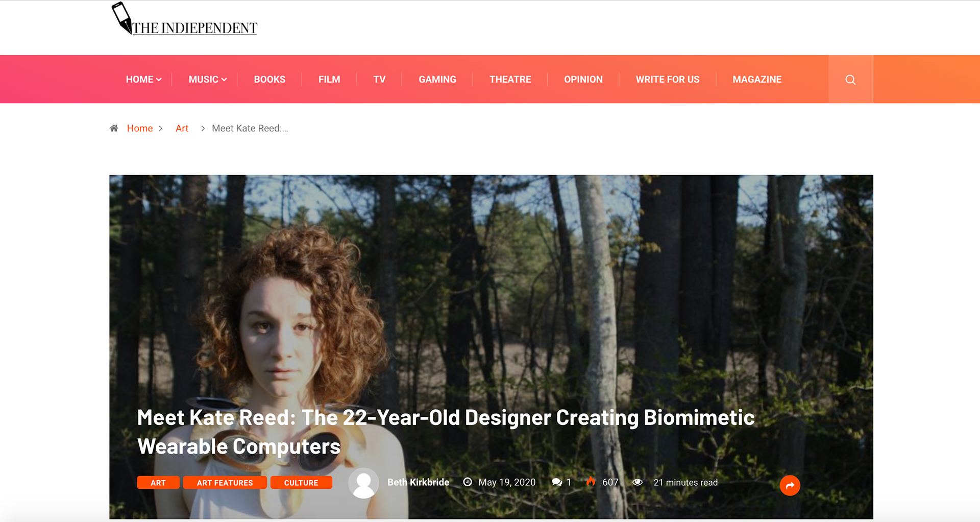Click the home icon in breadcrumbs
Screen dimensions: 980x522
[114, 128]
